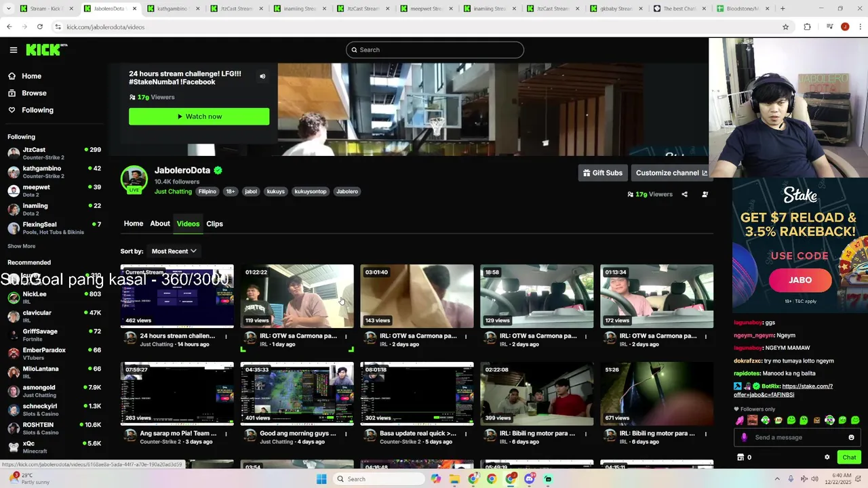Show hidden system tray icons
Viewport: 868px width, 488px height.
(777, 479)
